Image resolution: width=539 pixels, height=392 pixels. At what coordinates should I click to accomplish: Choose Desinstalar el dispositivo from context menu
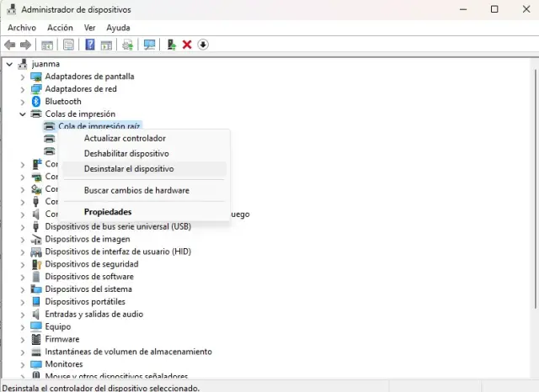129,169
